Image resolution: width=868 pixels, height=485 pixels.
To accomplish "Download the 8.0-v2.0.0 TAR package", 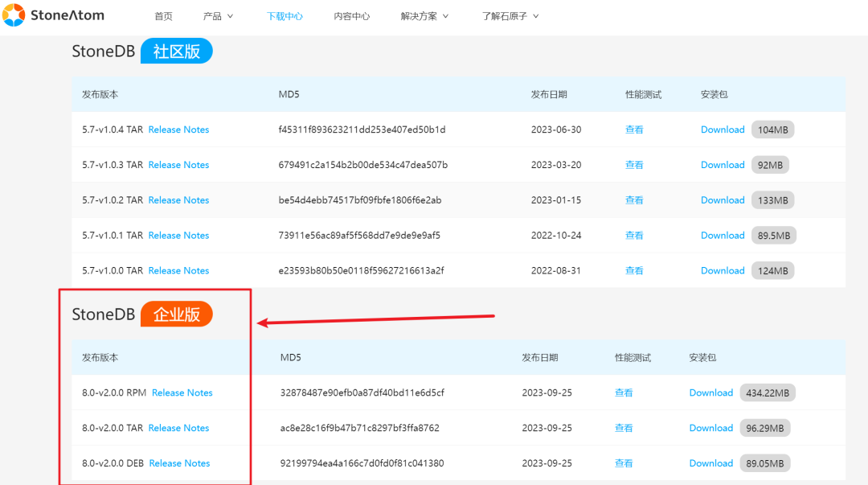I will pos(710,428).
